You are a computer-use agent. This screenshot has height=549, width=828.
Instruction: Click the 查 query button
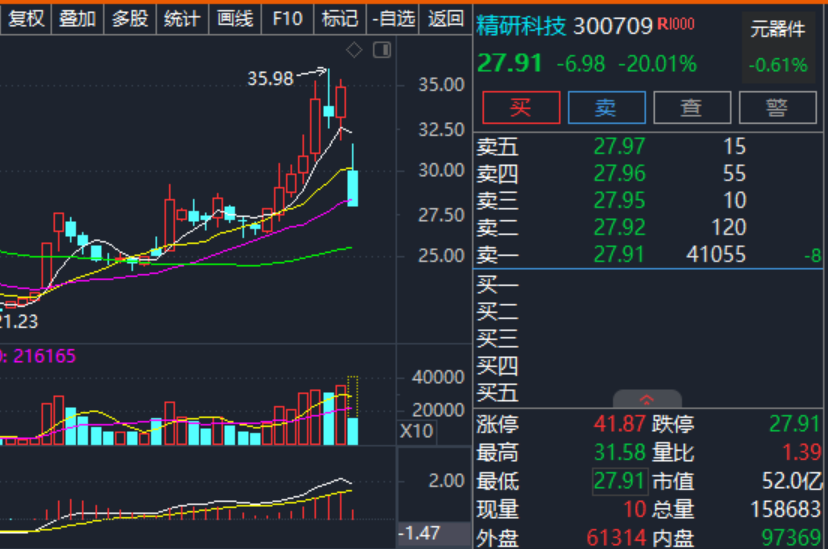click(x=692, y=108)
